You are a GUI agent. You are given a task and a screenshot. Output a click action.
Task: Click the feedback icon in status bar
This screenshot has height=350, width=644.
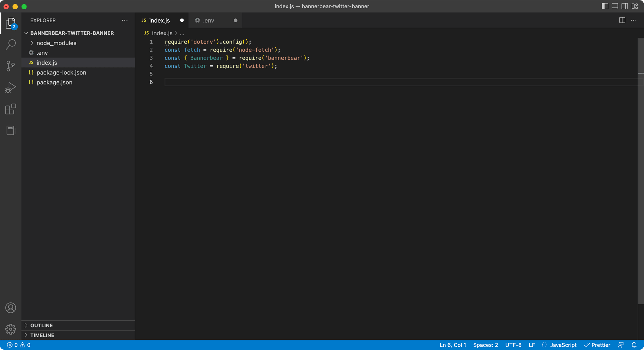tap(621, 345)
